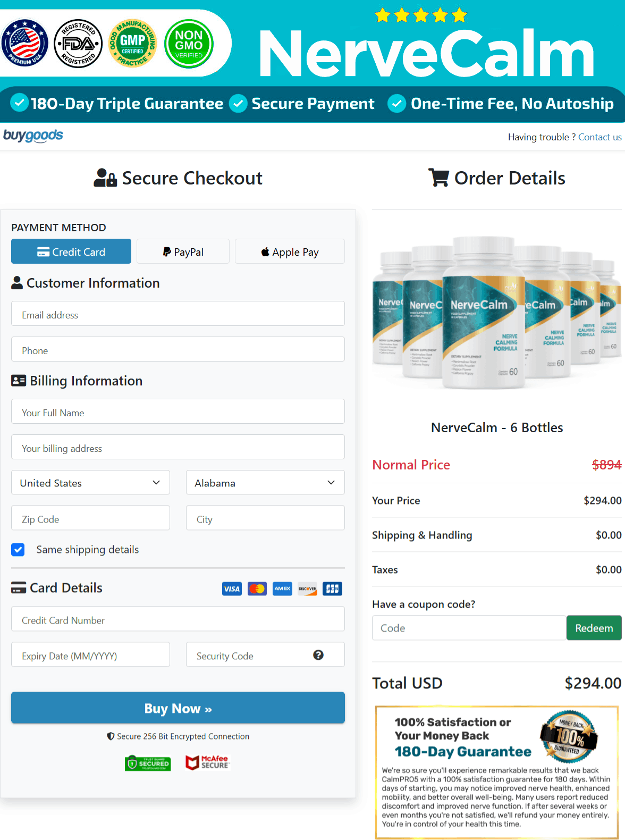This screenshot has width=625, height=840.
Task: Click the American Express icon
Action: coord(282,589)
